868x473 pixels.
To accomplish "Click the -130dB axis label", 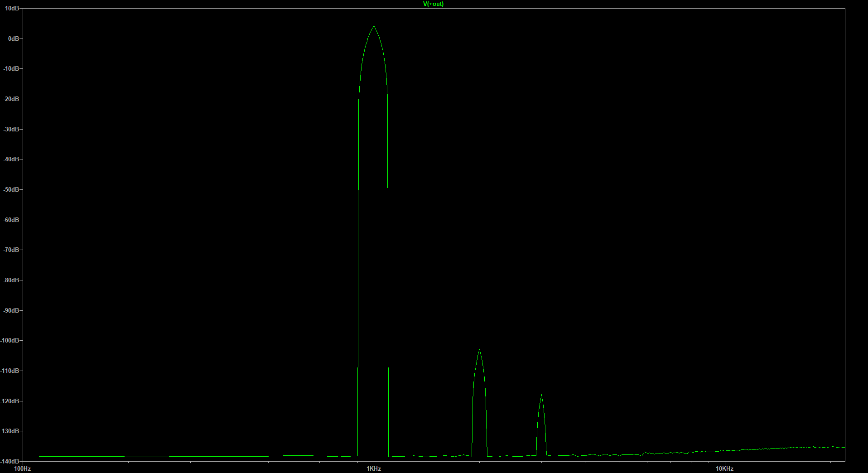I will [10, 431].
